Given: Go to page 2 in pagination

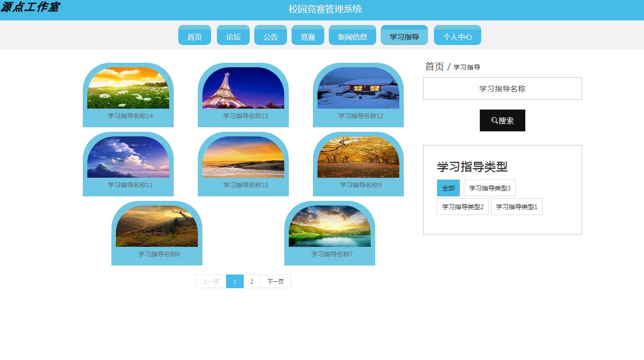Looking at the screenshot, I should pos(252,281).
